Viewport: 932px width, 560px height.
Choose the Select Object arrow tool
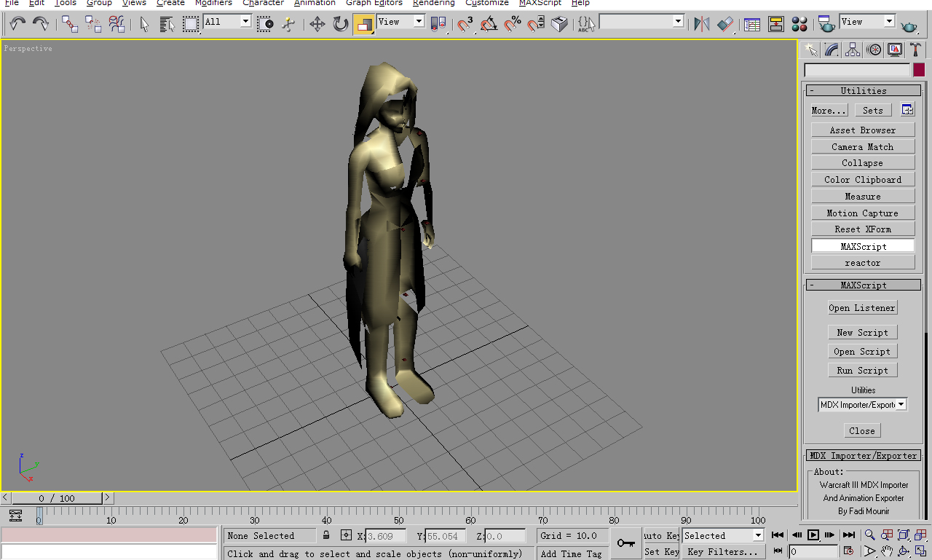click(144, 24)
